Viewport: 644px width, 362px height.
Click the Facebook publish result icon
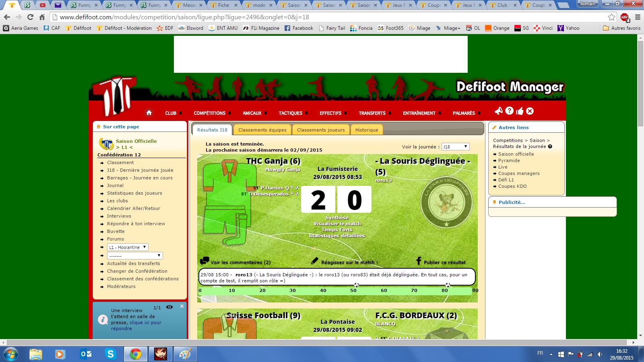point(419,261)
